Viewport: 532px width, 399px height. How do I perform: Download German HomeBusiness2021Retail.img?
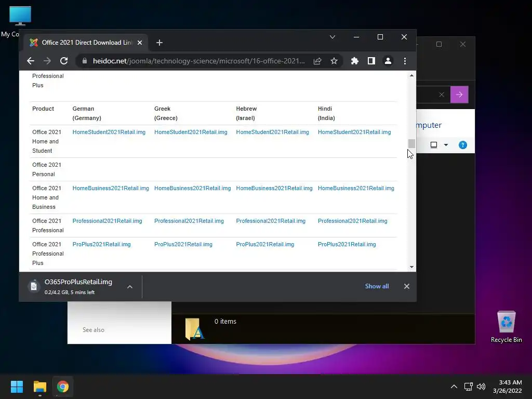tap(111, 188)
